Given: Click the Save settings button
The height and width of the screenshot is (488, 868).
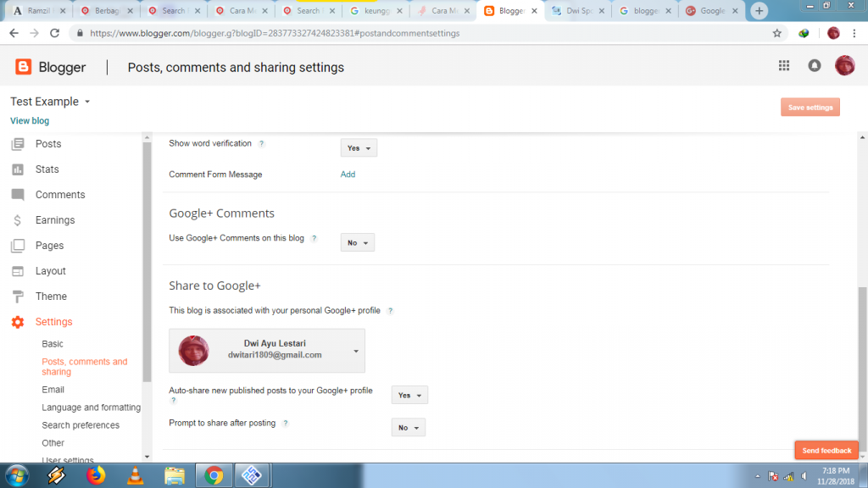Looking at the screenshot, I should [810, 108].
